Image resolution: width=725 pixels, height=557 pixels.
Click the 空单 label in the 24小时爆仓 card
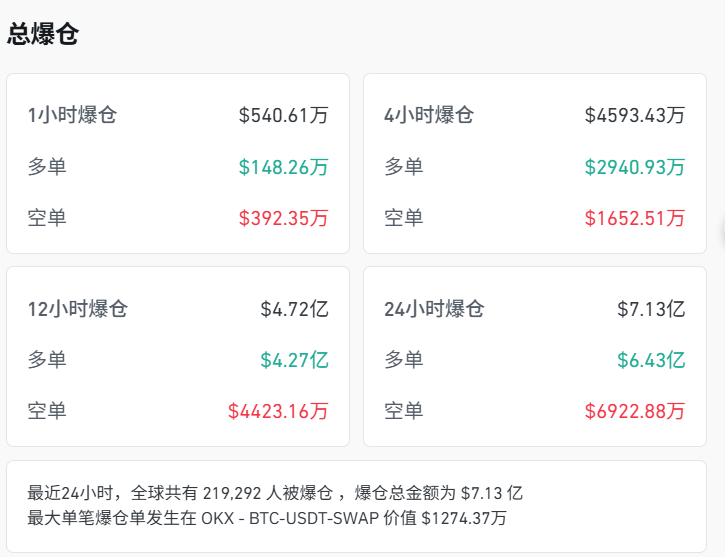[404, 410]
